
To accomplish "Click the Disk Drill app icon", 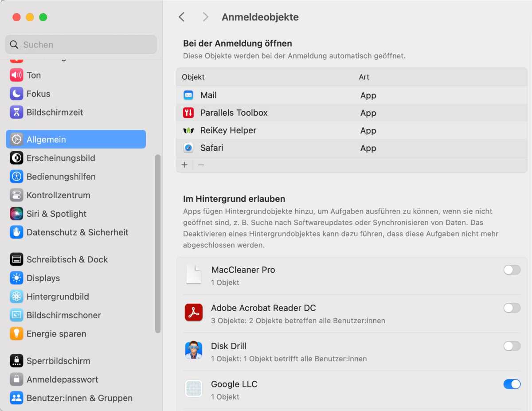I will click(194, 350).
